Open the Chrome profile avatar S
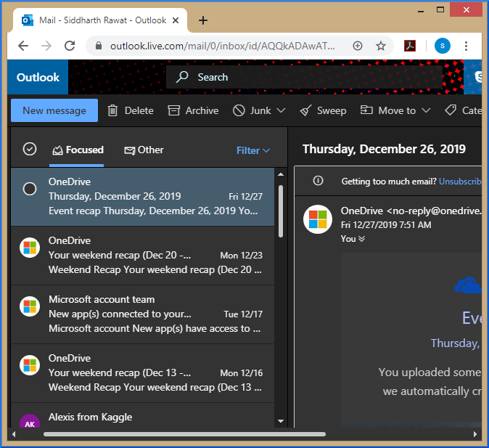The width and height of the screenshot is (489, 448). [443, 46]
